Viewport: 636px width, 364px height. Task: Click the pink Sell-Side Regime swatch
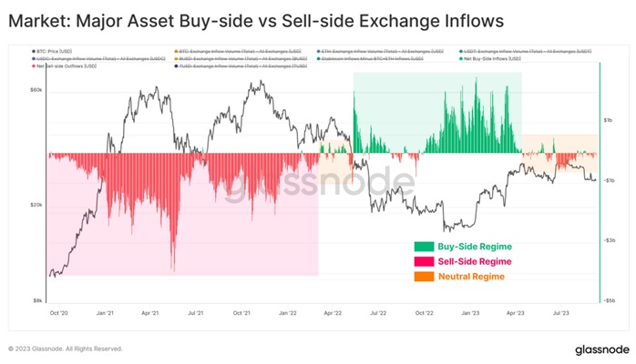tap(424, 261)
